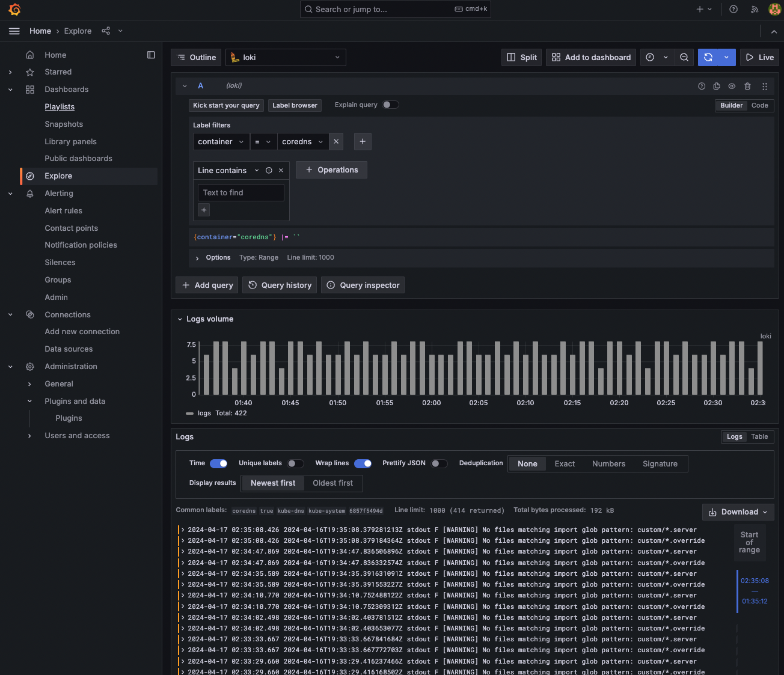Enable the Explain query toggle
The height and width of the screenshot is (675, 784).
click(390, 105)
